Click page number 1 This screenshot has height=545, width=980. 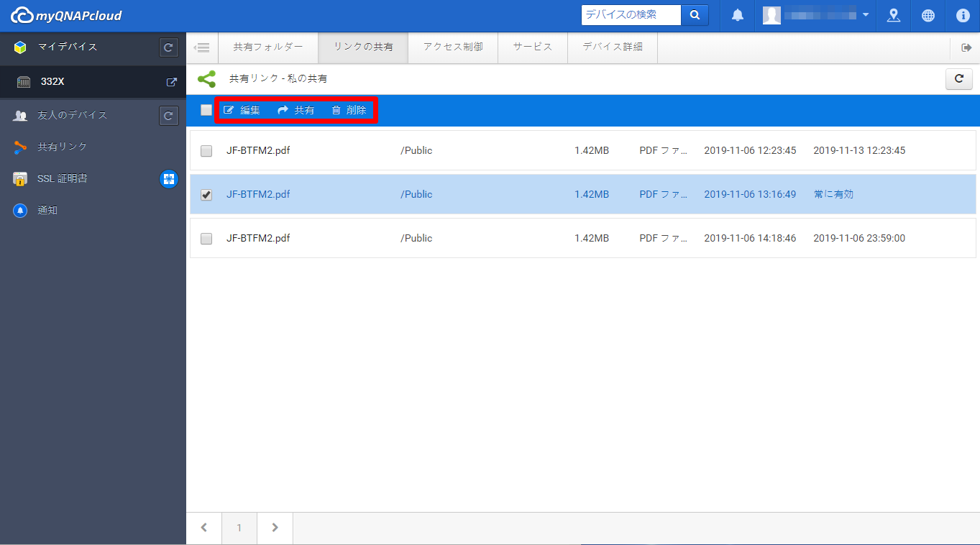[239, 528]
